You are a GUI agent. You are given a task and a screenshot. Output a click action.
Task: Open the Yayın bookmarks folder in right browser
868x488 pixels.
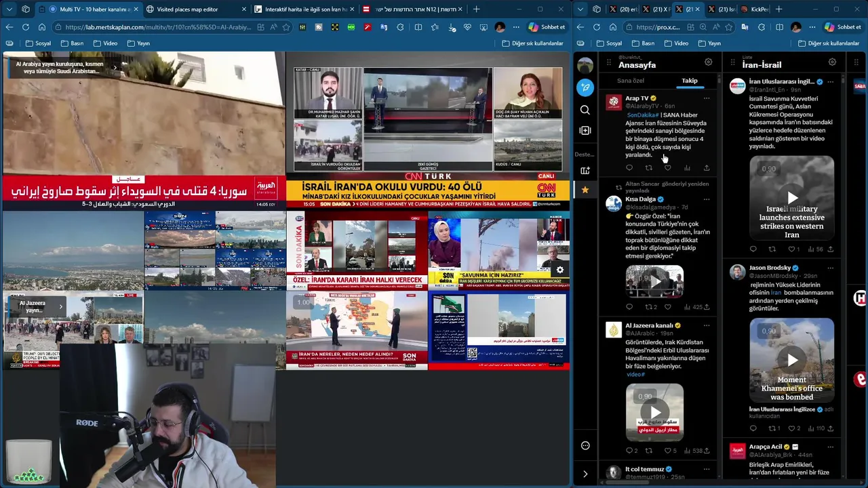(709, 43)
